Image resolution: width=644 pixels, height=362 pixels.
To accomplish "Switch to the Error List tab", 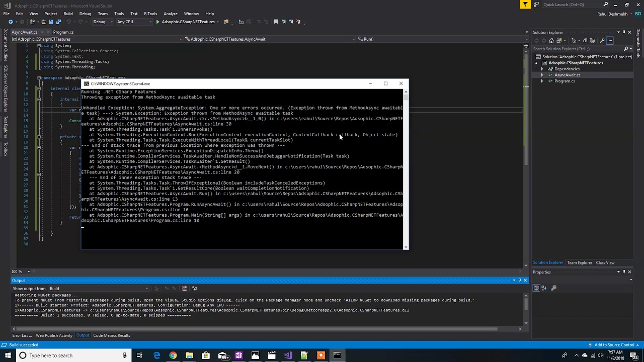I will [x=21, y=335].
